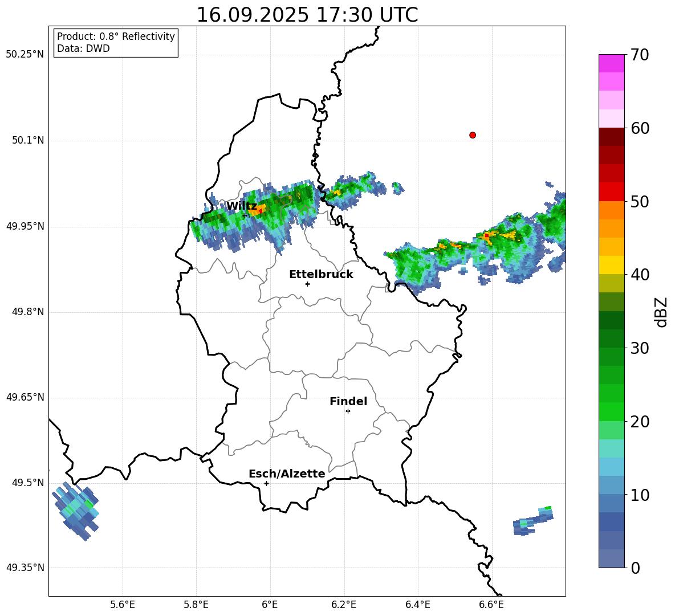Click the 6.4°E longitude label
The height and width of the screenshot is (616, 675).
point(418,605)
